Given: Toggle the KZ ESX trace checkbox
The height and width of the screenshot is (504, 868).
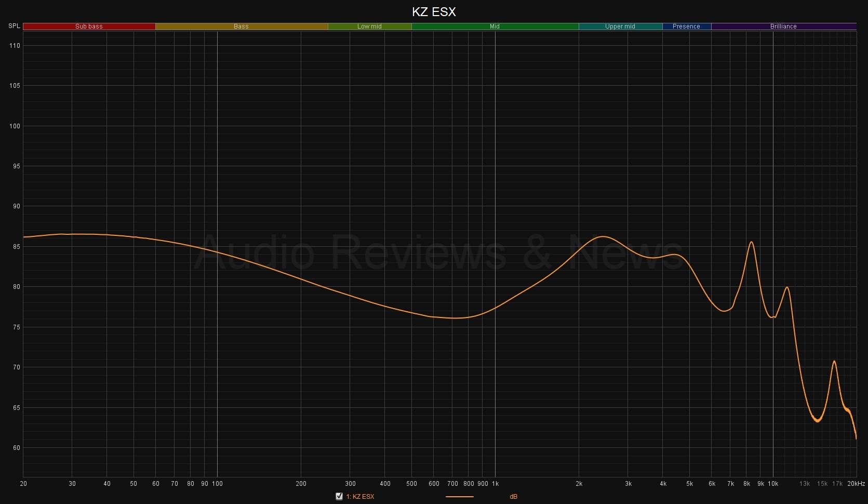Looking at the screenshot, I should pyautogui.click(x=339, y=496).
